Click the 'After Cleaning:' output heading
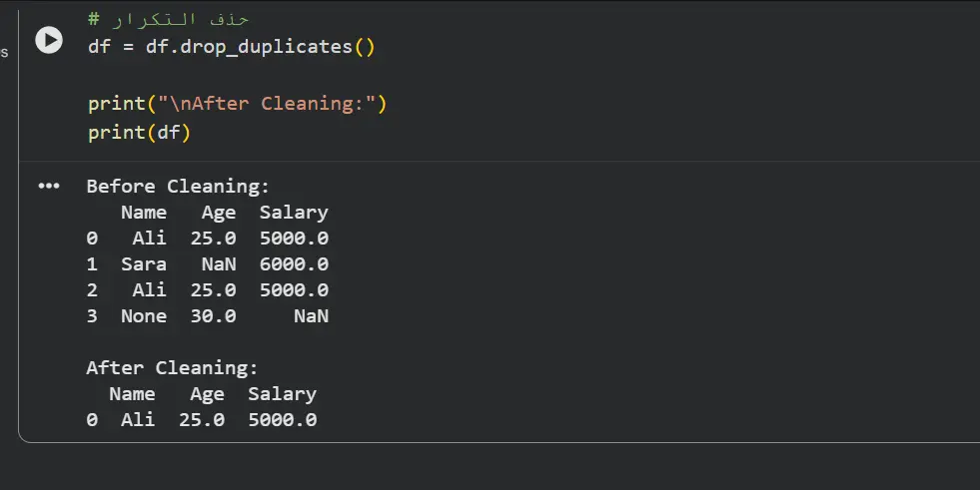 tap(172, 367)
